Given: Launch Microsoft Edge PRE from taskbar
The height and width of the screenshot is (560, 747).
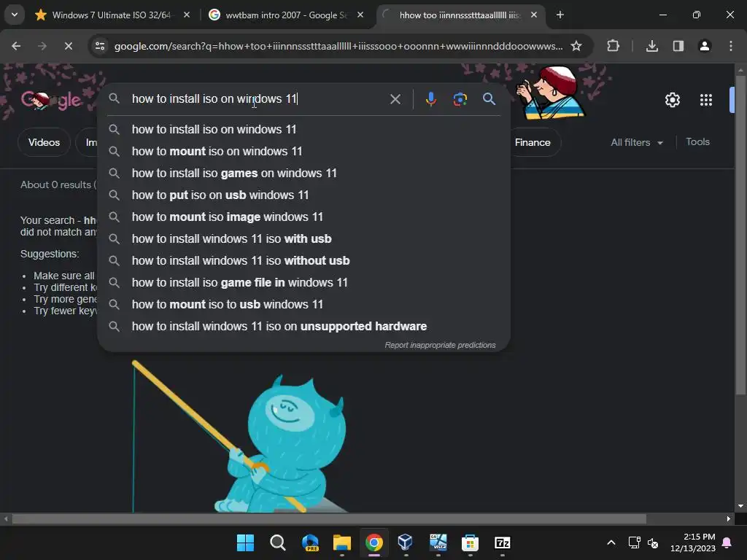Looking at the screenshot, I should tap(310, 542).
